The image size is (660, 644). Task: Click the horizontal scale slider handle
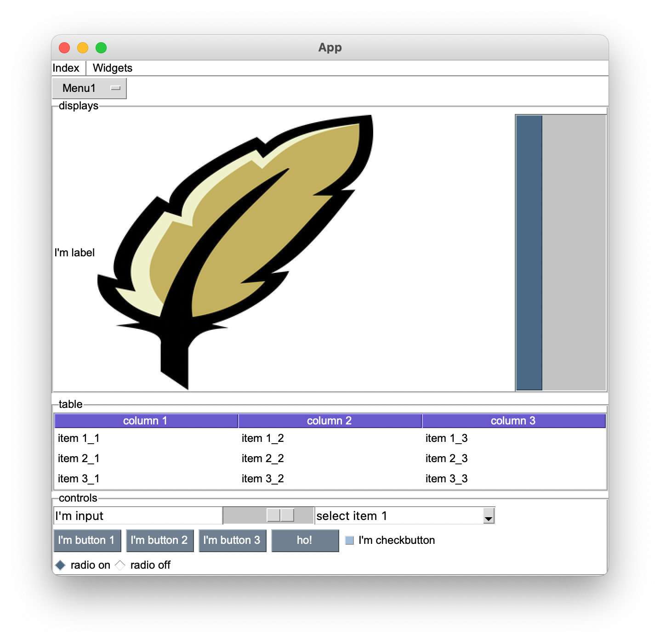pyautogui.click(x=280, y=515)
